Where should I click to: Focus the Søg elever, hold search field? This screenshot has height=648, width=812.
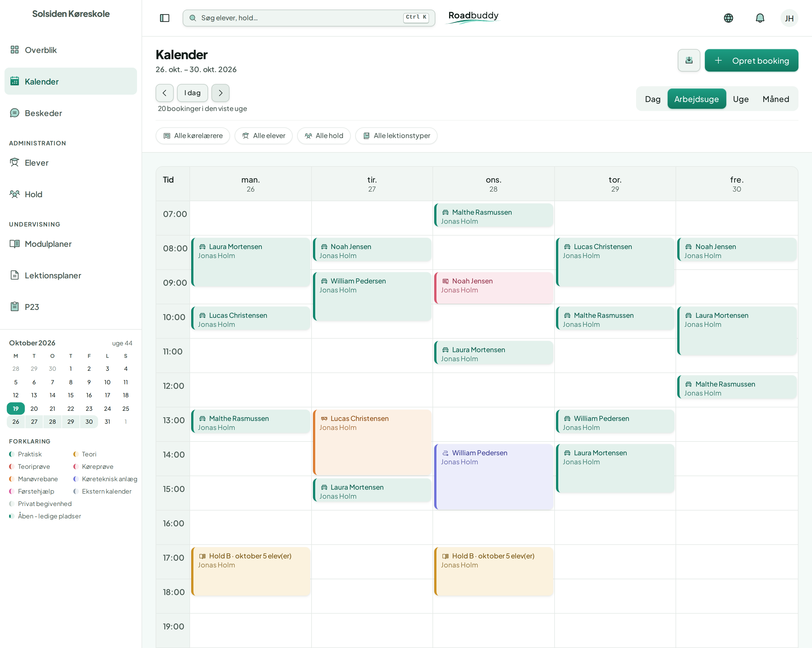tap(309, 18)
